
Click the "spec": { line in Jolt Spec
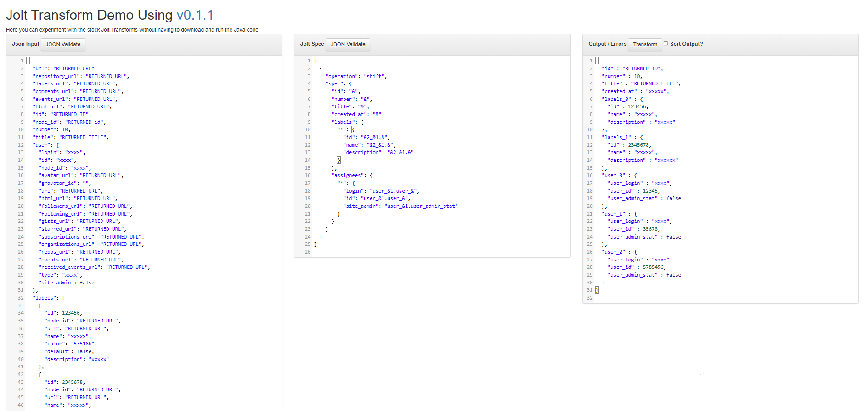click(338, 84)
